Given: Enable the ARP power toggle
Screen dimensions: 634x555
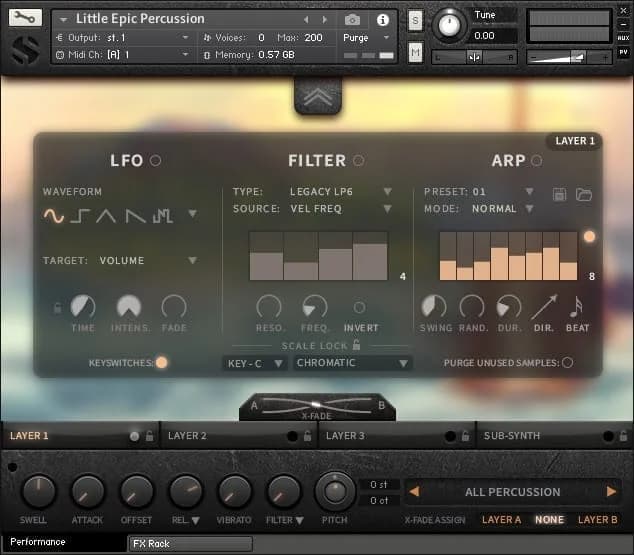Looking at the screenshot, I should [537, 160].
